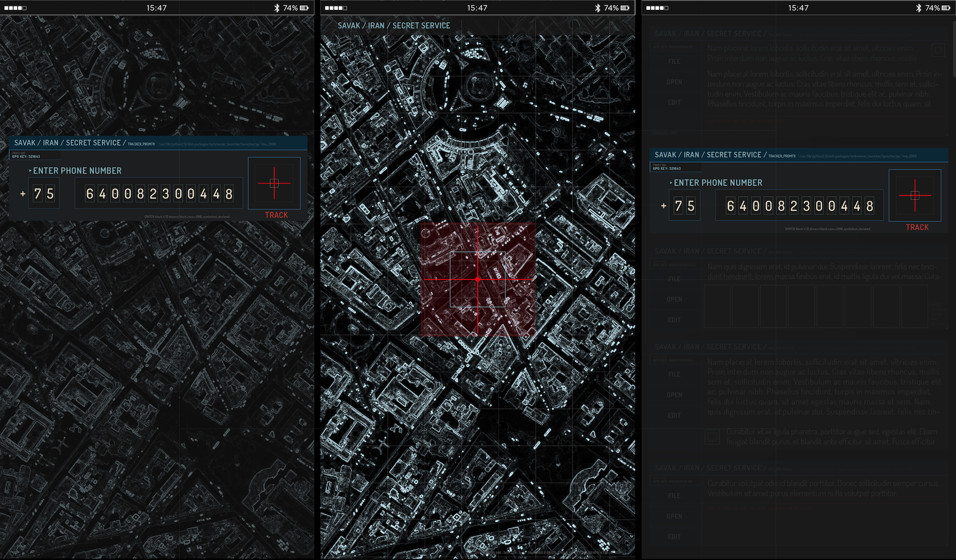Tap the 15:47 clock on middle screen
This screenshot has height=560, width=956.
click(x=477, y=8)
